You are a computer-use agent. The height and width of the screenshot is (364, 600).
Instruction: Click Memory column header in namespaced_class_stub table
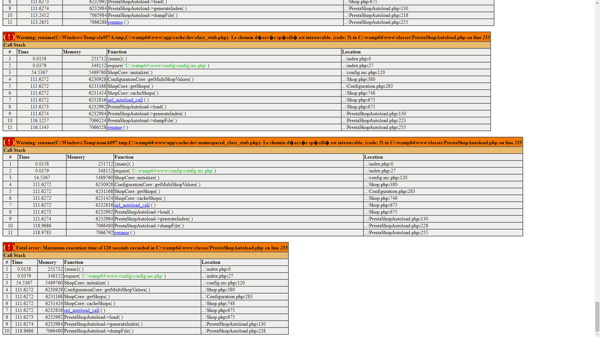76,157
